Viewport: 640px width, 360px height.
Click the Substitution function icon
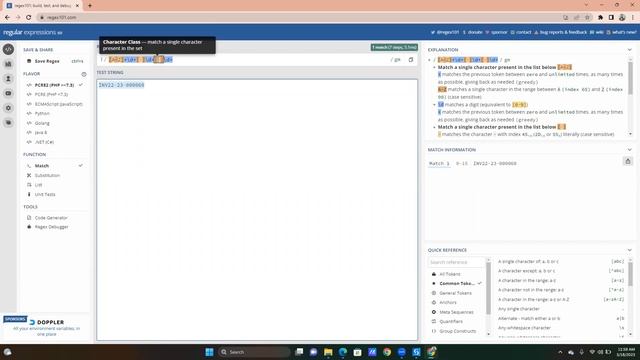29,175
